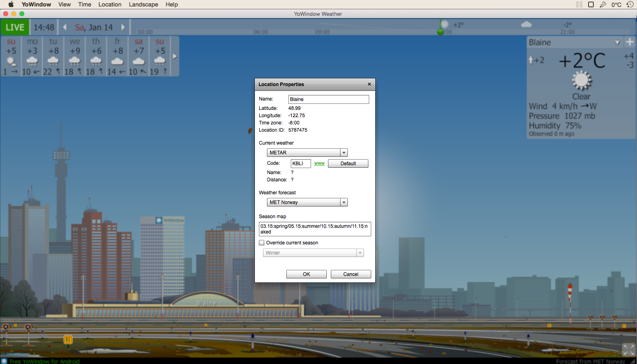Expand the METAR current weather dropdown
Viewport: 637px width, 364px height.
344,153
